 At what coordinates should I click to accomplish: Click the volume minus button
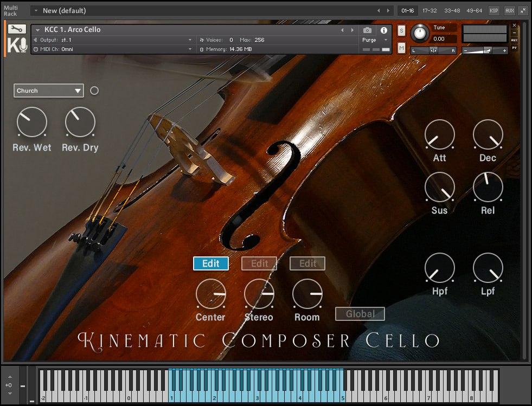point(465,50)
